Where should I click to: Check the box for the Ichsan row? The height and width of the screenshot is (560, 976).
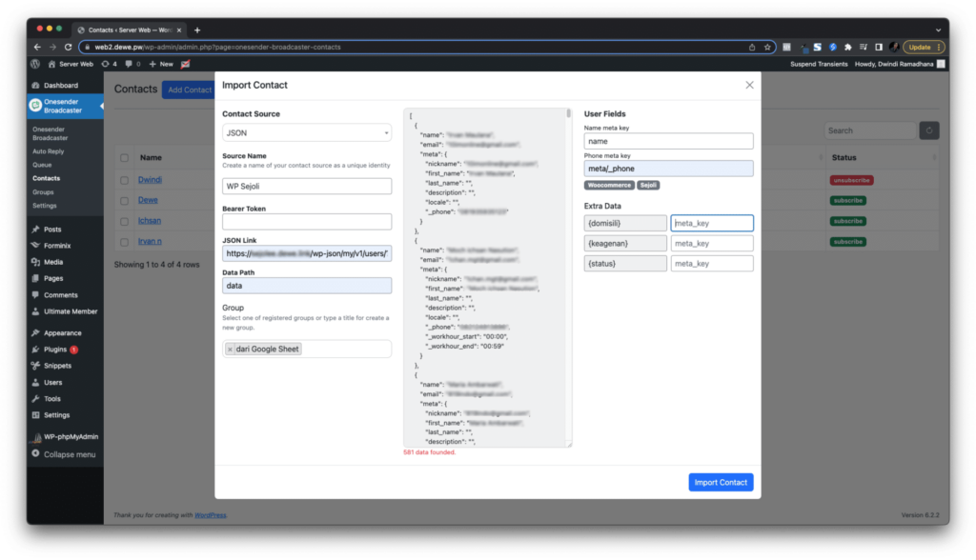click(x=124, y=221)
